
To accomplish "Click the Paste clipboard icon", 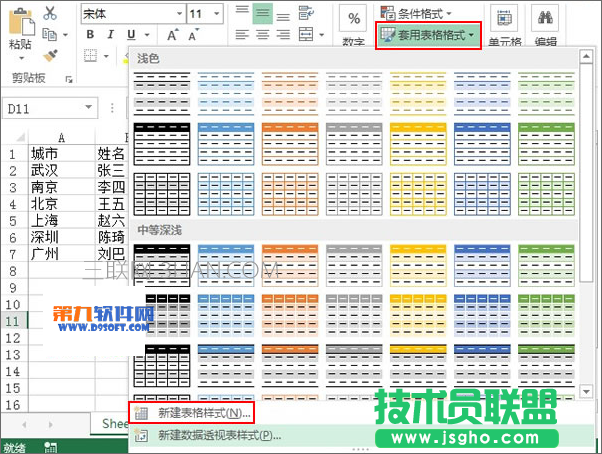I will pos(21,22).
